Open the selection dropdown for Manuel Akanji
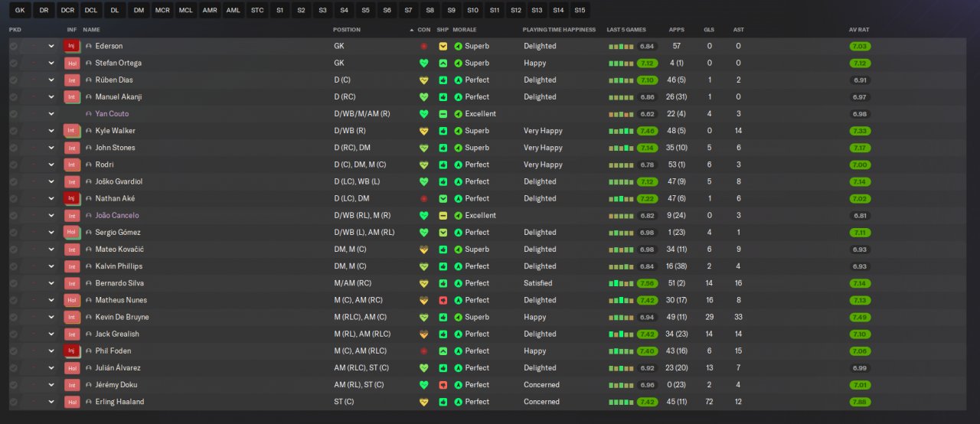The width and height of the screenshot is (980, 424). [x=51, y=97]
